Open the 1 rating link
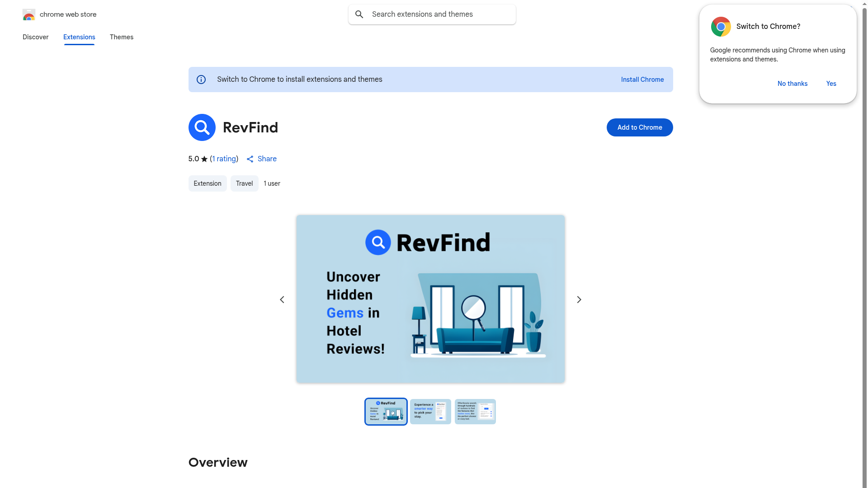 [224, 159]
